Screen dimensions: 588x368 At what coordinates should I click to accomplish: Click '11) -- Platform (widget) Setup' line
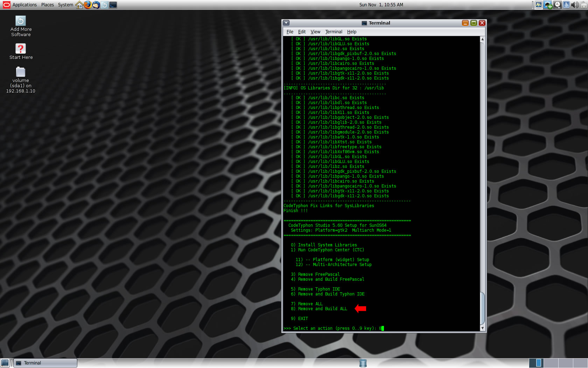(332, 260)
